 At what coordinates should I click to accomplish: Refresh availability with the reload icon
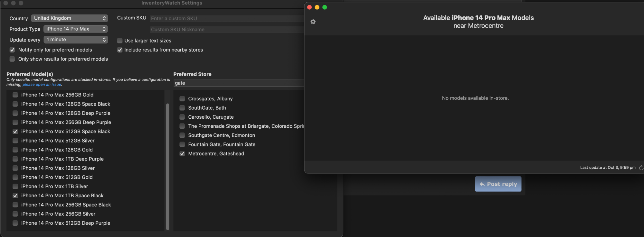(641, 168)
